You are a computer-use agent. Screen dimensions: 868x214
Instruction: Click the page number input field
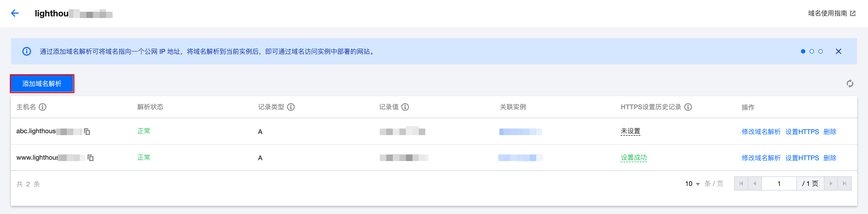pyautogui.click(x=779, y=184)
